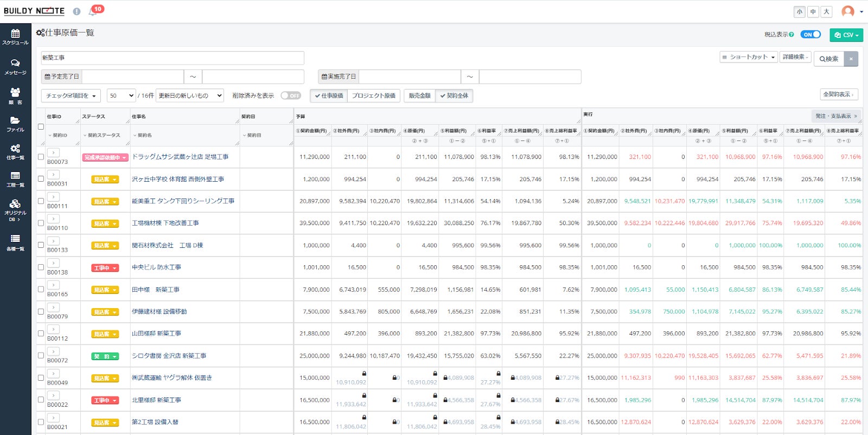Viewport: 868px width, 435px height.
Task: Open the 工程一覧 icon in sidebar
Action: pyautogui.click(x=15, y=178)
